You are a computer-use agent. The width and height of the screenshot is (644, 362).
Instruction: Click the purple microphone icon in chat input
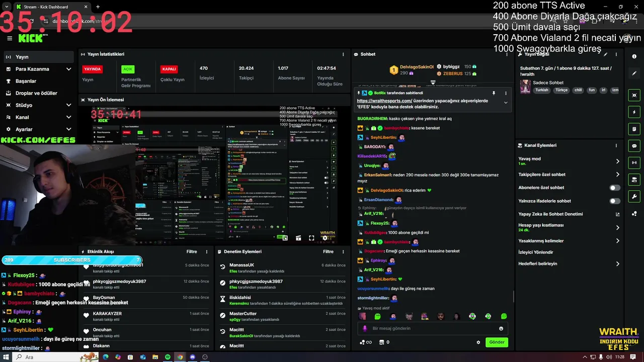click(365, 328)
